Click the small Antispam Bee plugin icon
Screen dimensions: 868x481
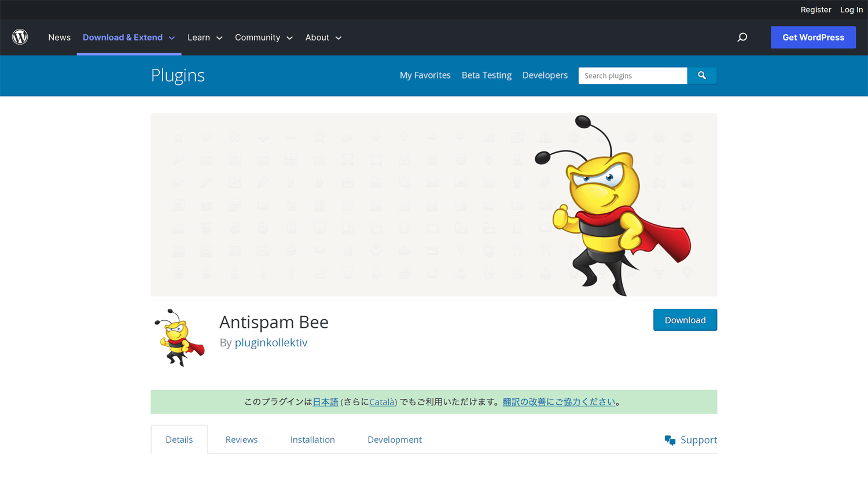[x=179, y=338]
